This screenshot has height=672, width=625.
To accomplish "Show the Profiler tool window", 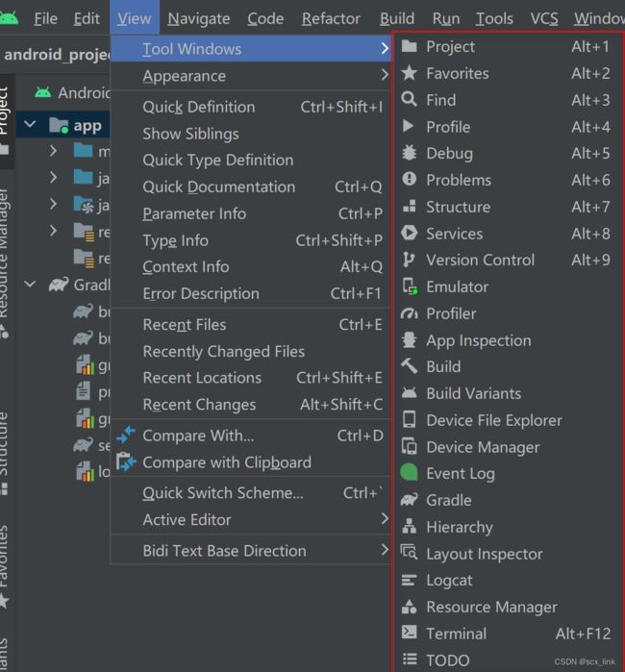I will click(x=508, y=313).
